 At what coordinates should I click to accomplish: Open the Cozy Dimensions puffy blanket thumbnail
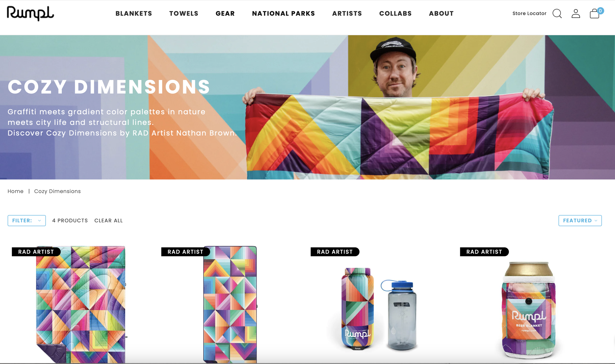(x=81, y=304)
